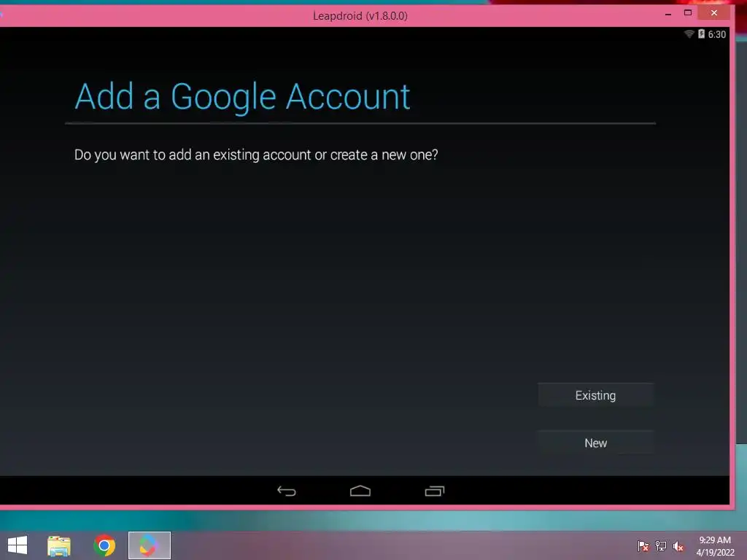This screenshot has width=747, height=560.
Task: Open File Explorer from the taskbar
Action: [59, 545]
